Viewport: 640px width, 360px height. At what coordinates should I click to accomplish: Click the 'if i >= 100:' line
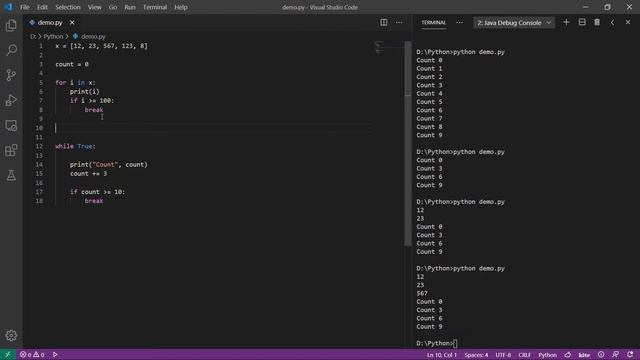point(92,100)
